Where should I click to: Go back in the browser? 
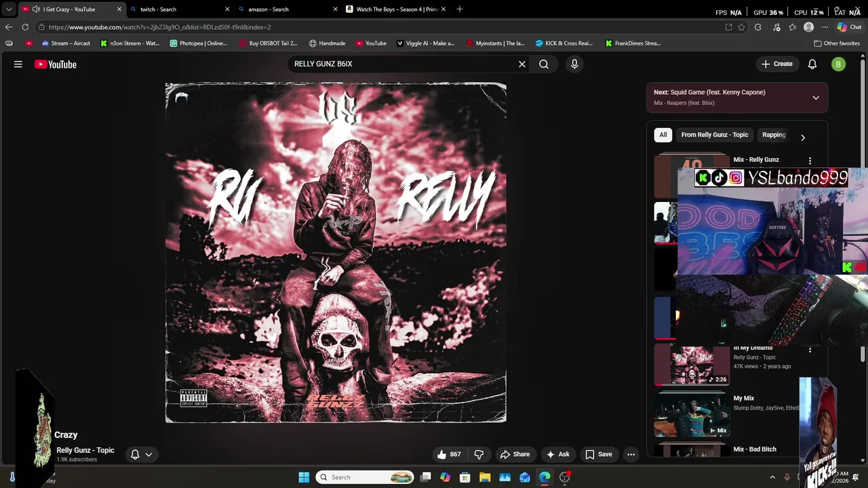(x=8, y=27)
